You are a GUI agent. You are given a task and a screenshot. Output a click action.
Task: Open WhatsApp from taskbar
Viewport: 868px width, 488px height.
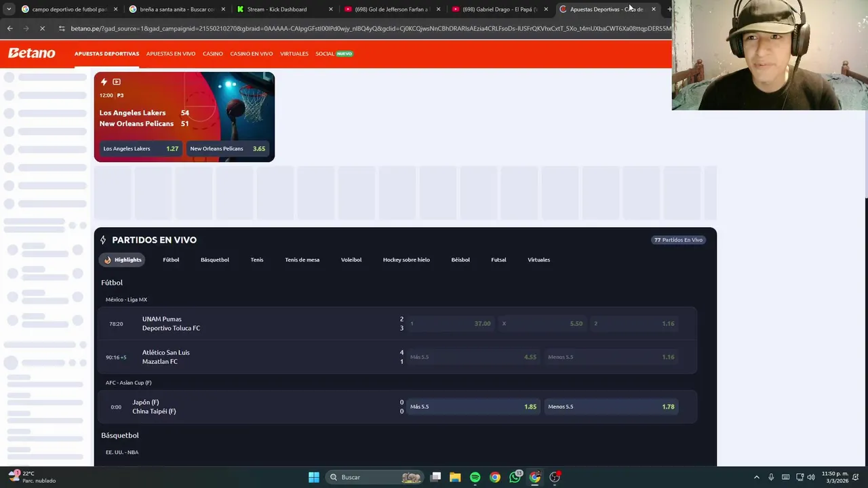pos(515,477)
